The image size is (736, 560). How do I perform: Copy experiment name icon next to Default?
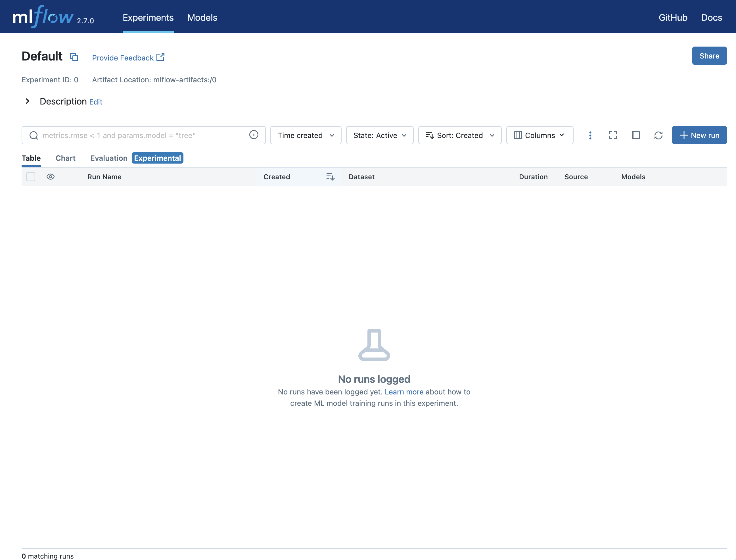[x=74, y=57]
